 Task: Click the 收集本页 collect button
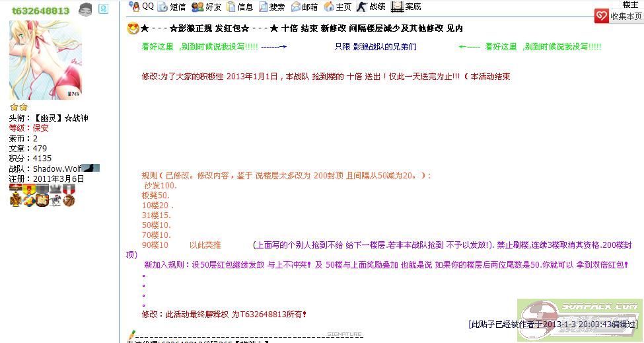(618, 17)
